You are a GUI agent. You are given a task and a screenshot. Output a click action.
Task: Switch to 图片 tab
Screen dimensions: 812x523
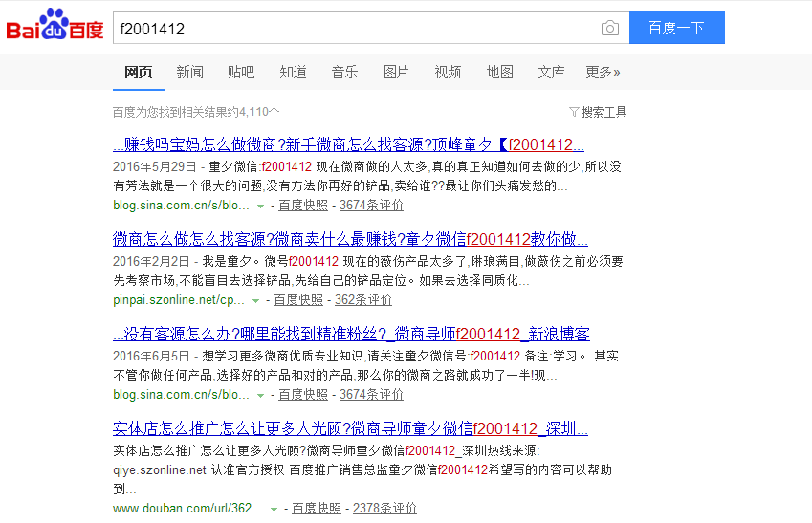click(x=396, y=72)
